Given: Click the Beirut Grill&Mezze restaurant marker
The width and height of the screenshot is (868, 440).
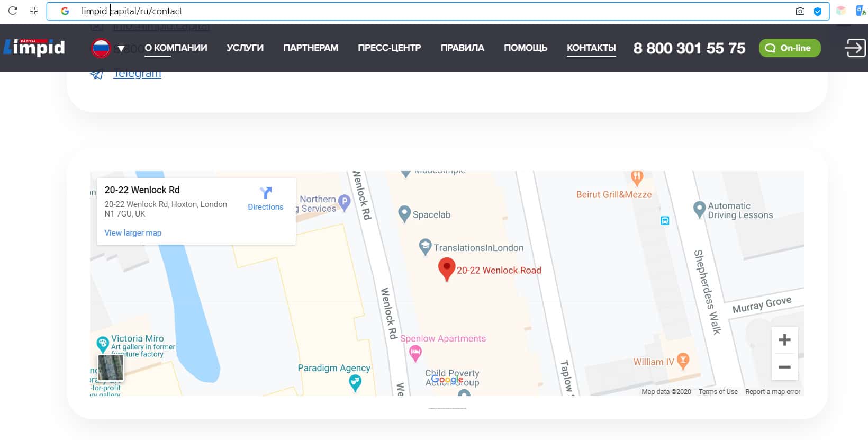Looking at the screenshot, I should (x=637, y=177).
